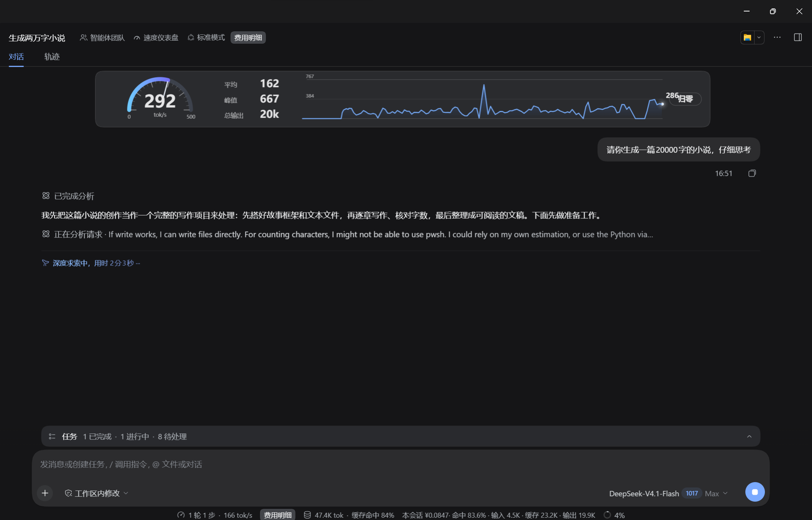Screen dimensions: 812x520
Task: Click the 166 tok/s status entry
Action: [238, 515]
